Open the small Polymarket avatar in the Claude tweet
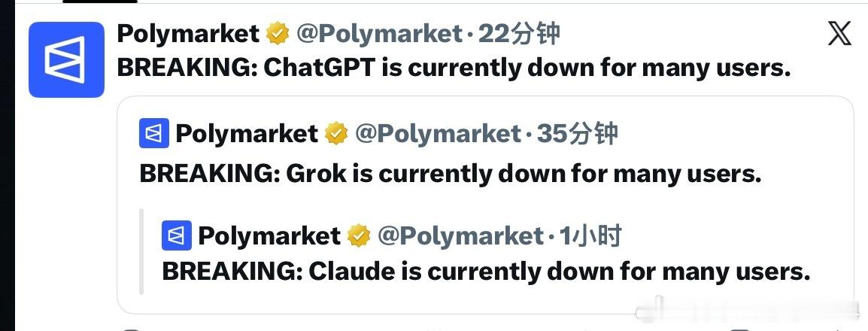 (177, 235)
